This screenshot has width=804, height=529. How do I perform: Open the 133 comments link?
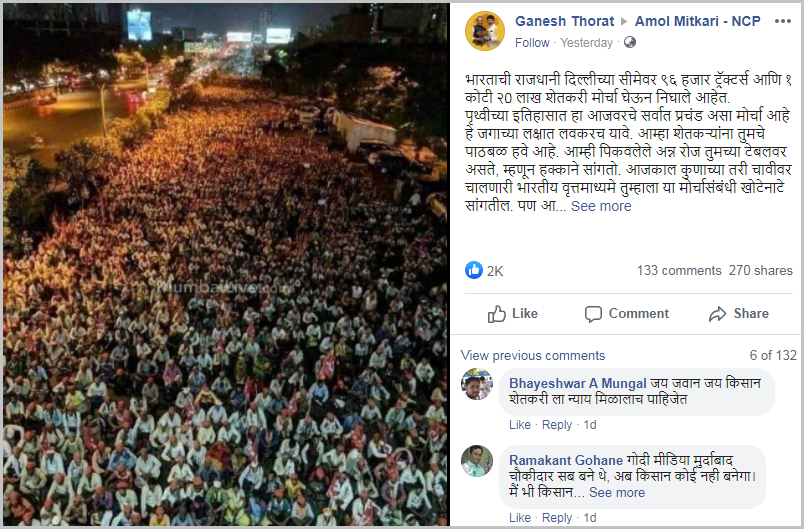(679, 271)
